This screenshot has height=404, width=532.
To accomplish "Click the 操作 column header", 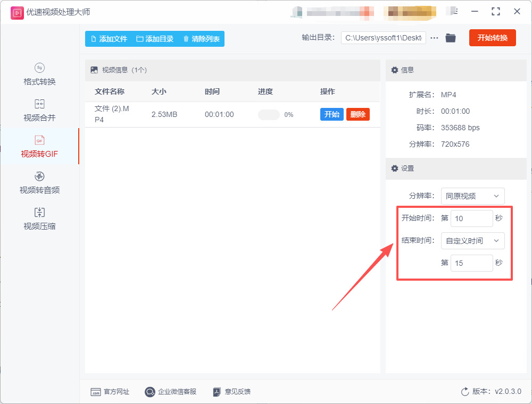I will [x=327, y=91].
